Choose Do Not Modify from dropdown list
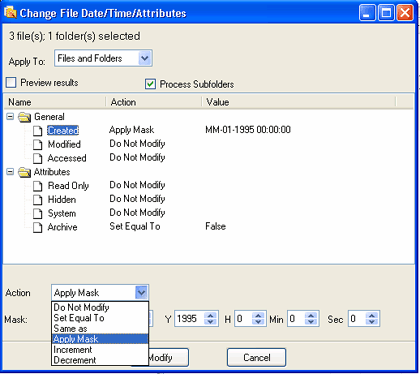 (100, 307)
